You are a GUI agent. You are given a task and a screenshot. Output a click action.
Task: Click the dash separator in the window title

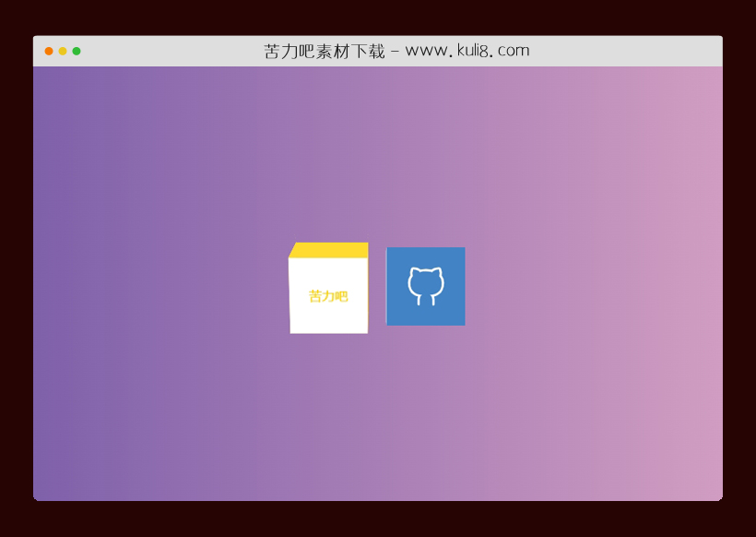(x=395, y=52)
